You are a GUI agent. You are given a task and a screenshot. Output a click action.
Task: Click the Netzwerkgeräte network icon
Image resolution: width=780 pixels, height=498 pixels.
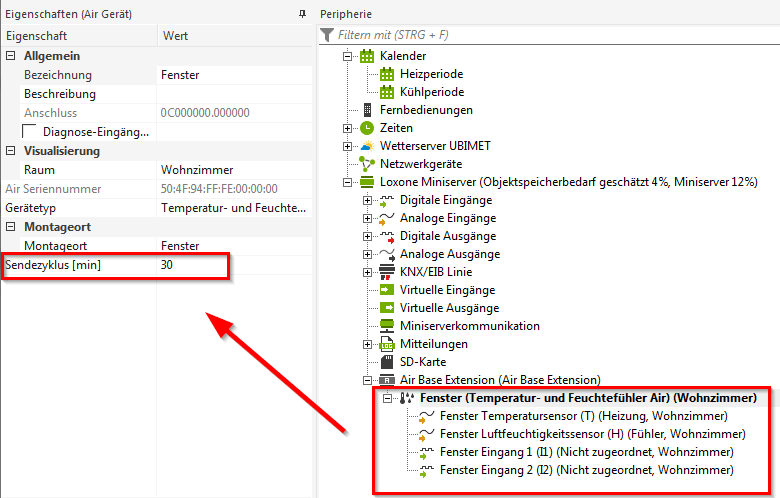(x=367, y=164)
